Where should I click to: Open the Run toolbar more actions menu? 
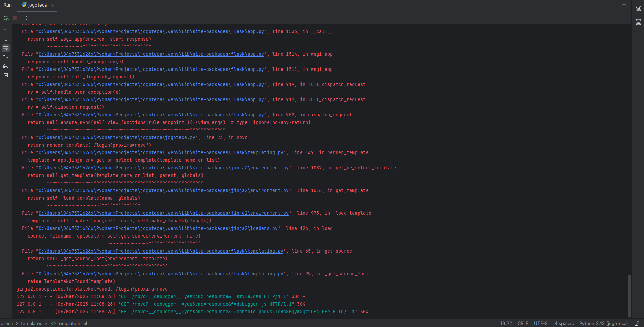(x=26, y=18)
